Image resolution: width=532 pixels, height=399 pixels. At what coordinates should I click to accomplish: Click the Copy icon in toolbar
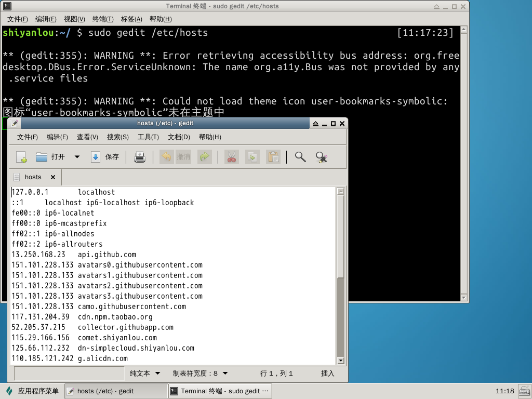(252, 157)
